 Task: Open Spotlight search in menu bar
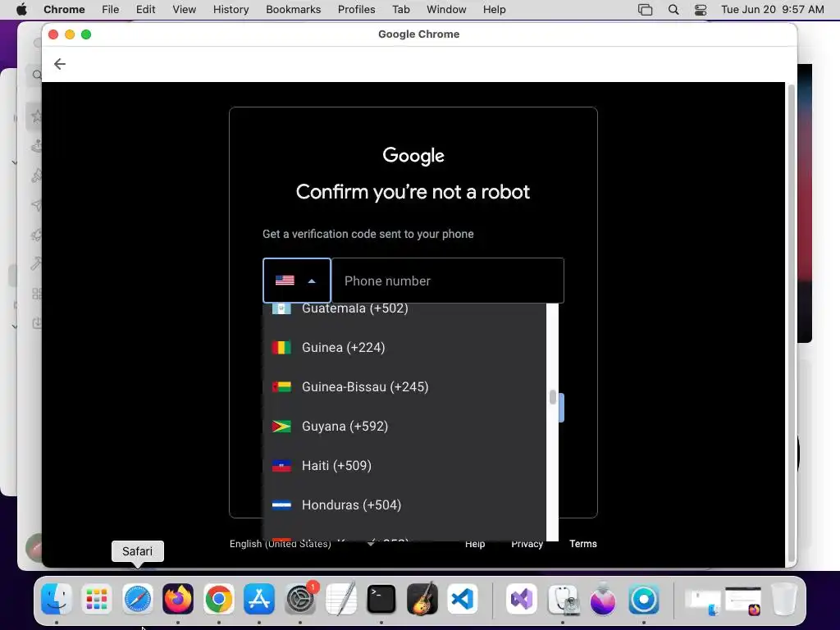coord(673,10)
